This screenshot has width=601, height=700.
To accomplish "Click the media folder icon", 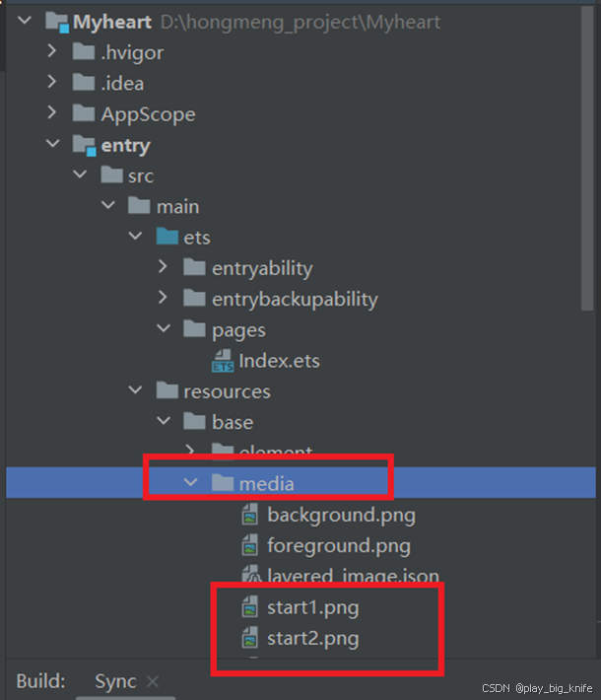I will [x=223, y=483].
